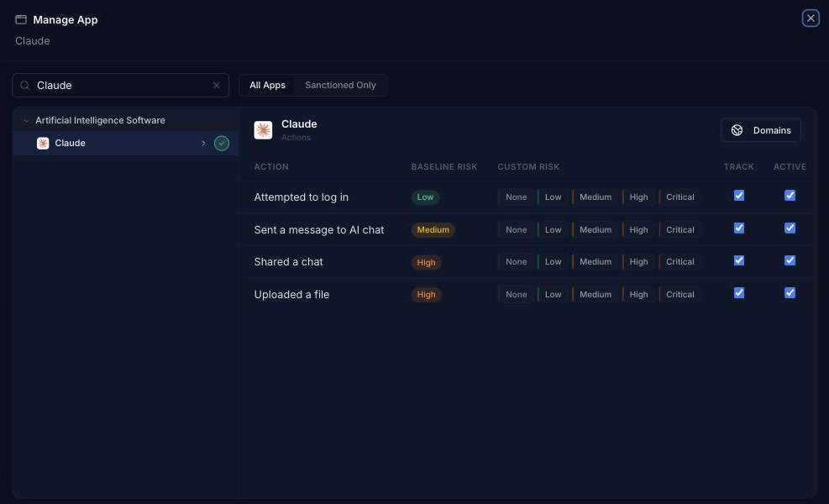Set Sent a message custom risk None
The width and height of the screenshot is (829, 504).
(516, 229)
